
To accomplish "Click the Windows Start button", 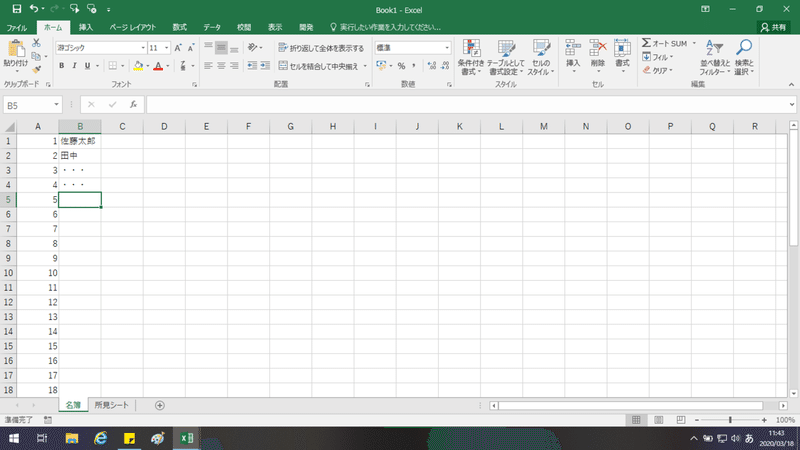I will click(x=14, y=438).
